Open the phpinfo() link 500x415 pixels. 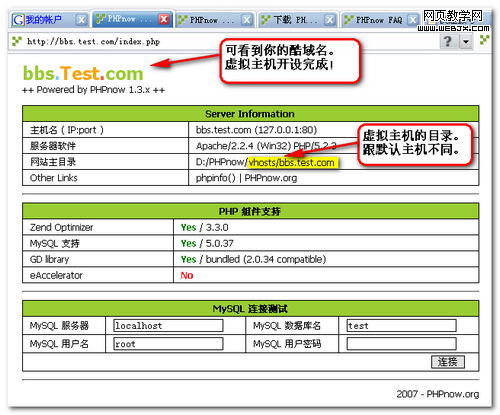pos(215,178)
